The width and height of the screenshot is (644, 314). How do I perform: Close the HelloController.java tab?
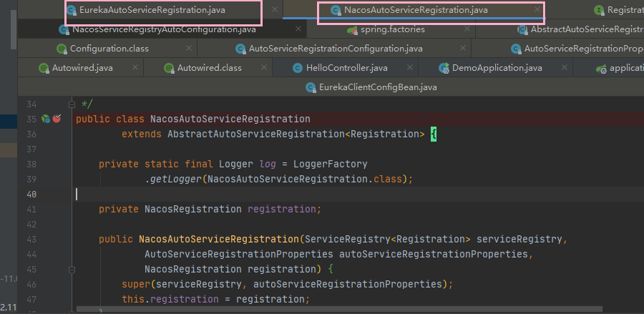(410, 67)
